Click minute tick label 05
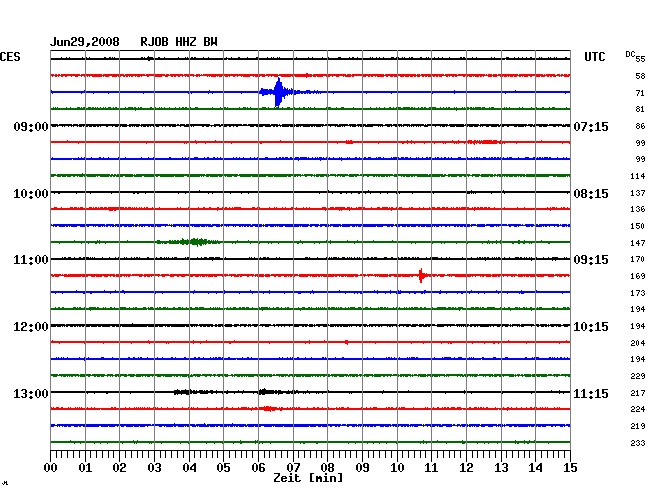The width and height of the screenshot is (650, 494). pyautogui.click(x=223, y=467)
